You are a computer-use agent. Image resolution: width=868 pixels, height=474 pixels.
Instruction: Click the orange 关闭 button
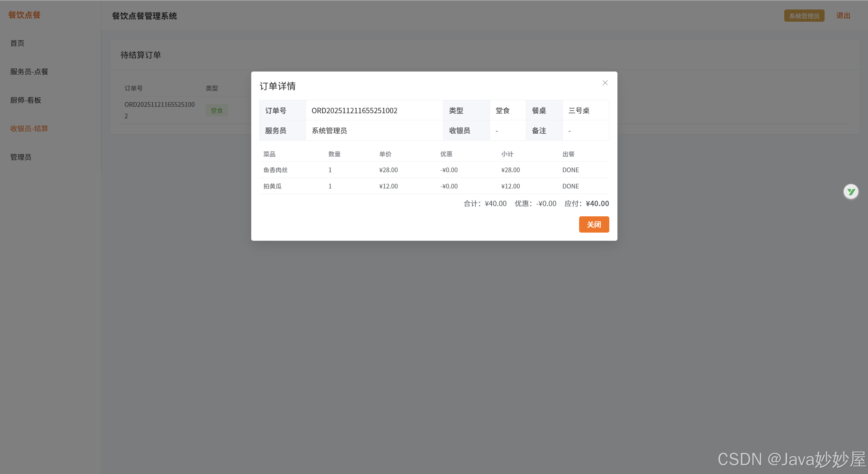click(594, 224)
